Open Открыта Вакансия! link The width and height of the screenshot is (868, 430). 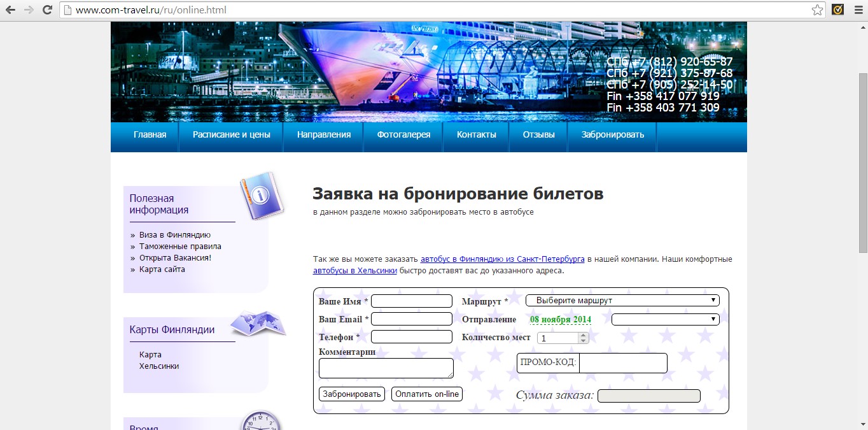coord(175,258)
